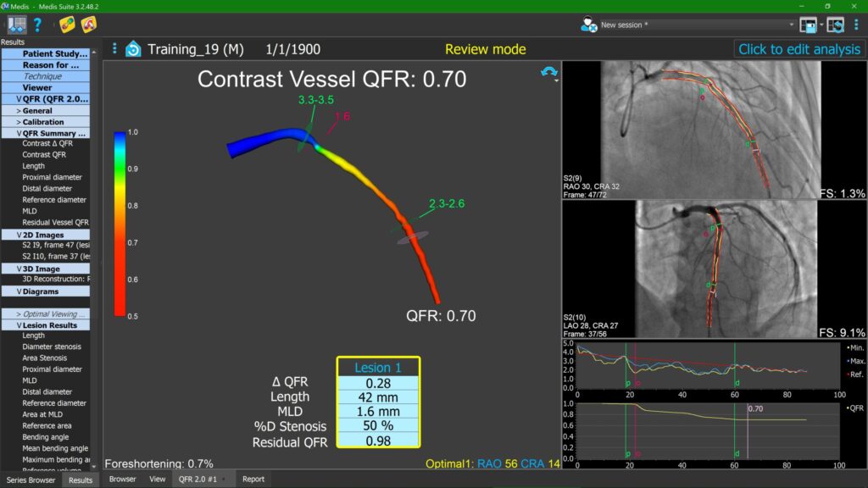Open the Series Browser tab

click(29, 480)
